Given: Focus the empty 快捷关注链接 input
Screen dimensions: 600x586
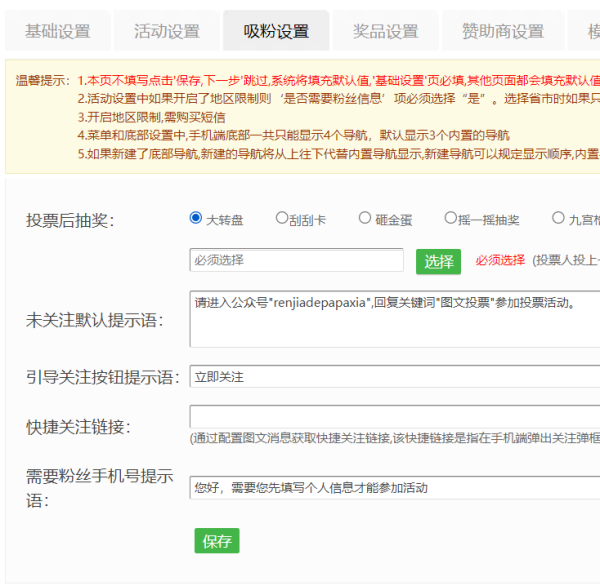Looking at the screenshot, I should click(x=394, y=416).
